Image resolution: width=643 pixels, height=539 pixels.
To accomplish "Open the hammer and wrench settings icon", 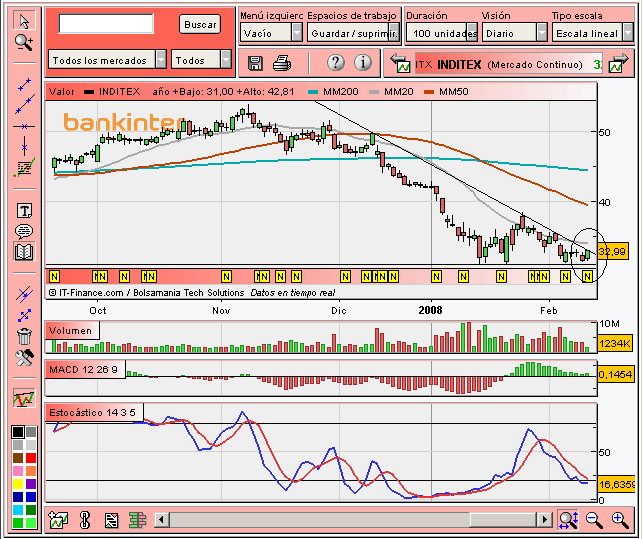I will [24, 358].
